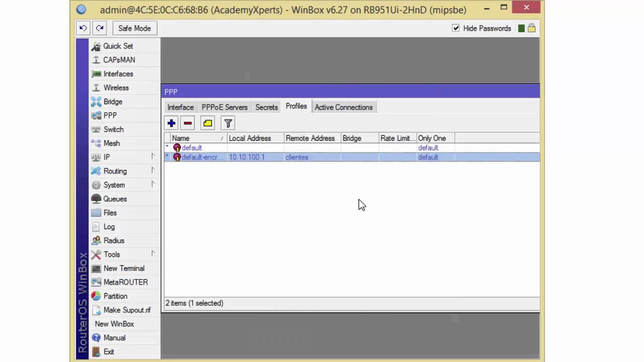This screenshot has width=644, height=362.
Task: Click WinBox app icon in title bar
Action: 81,10
